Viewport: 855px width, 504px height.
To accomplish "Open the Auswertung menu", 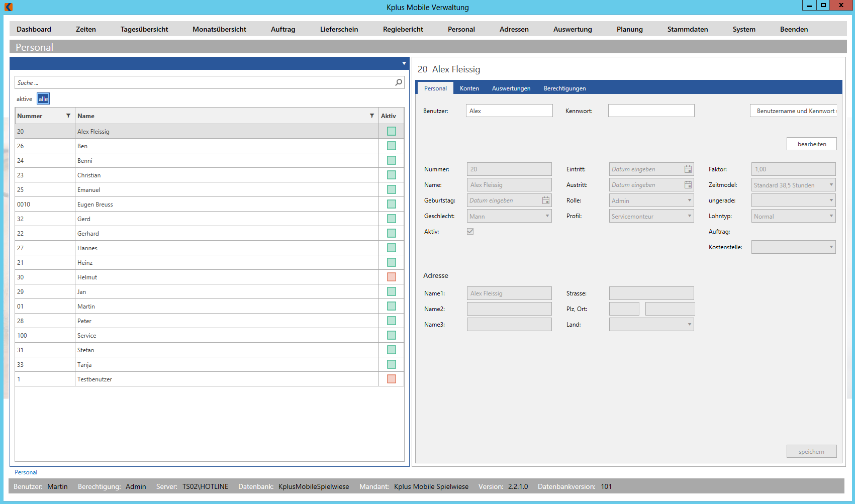I will [573, 29].
